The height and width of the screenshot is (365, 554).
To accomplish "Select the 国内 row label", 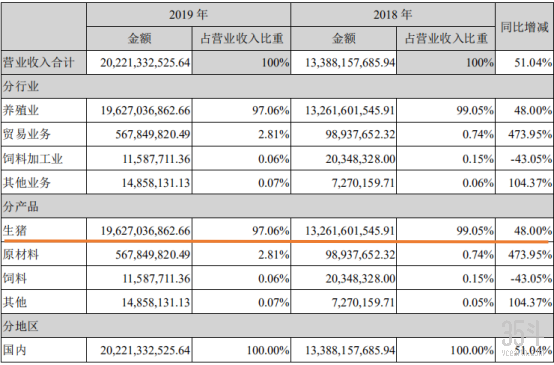I will [x=15, y=350].
